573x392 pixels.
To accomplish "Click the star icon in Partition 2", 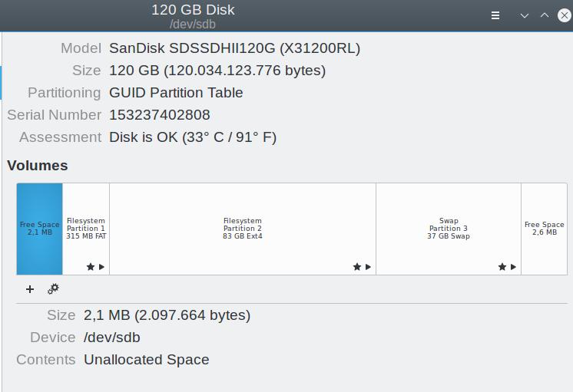I will pos(357,267).
